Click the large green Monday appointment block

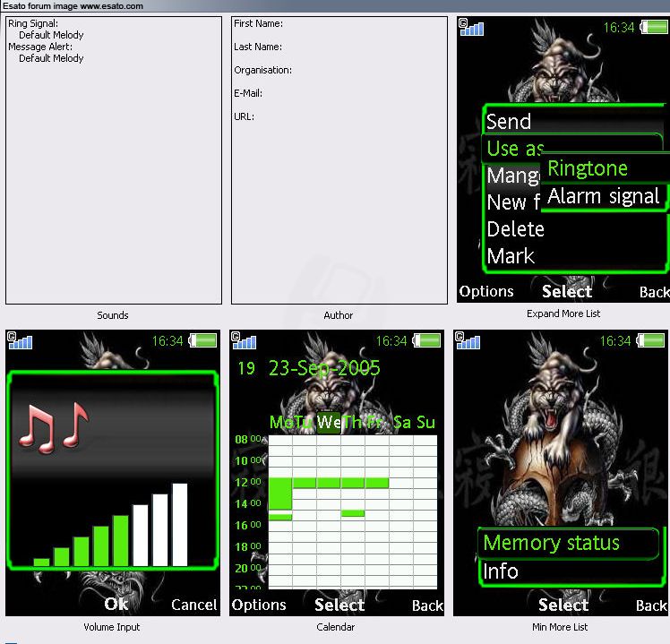280,494
